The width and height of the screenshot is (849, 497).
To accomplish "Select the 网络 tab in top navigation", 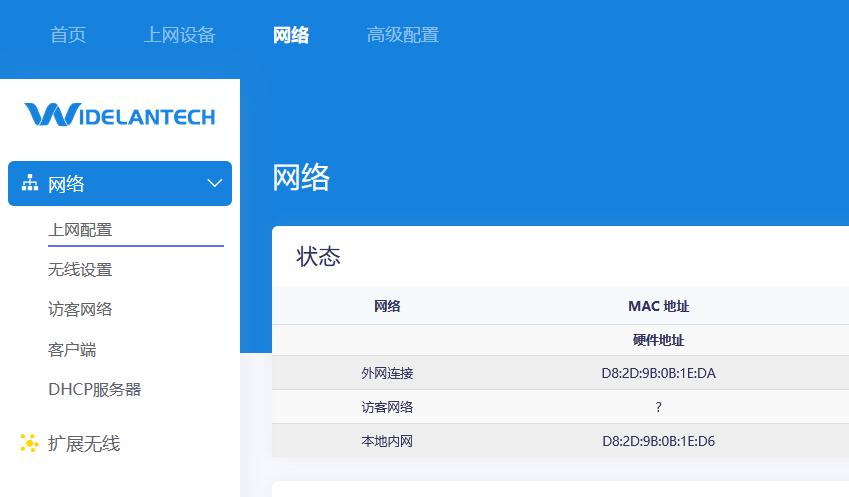I will (x=291, y=35).
